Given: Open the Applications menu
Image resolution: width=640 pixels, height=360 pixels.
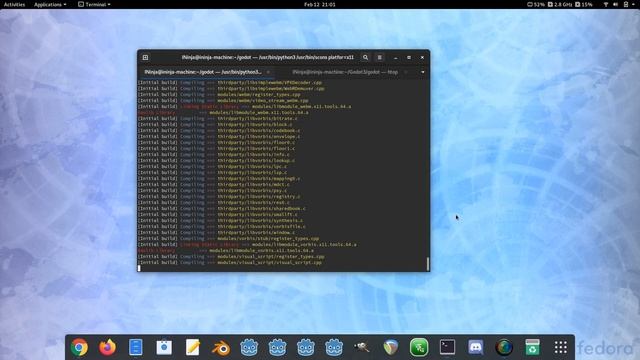Looking at the screenshot, I should (50, 4).
